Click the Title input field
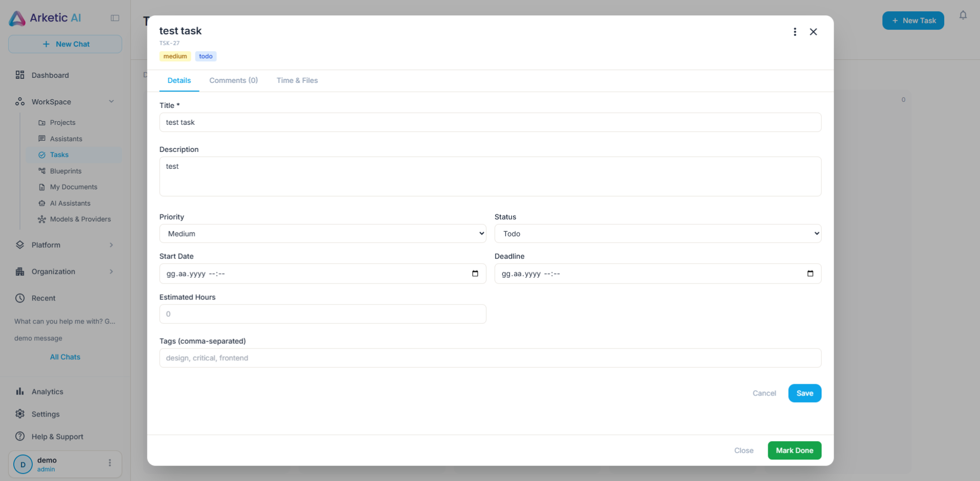 point(490,122)
